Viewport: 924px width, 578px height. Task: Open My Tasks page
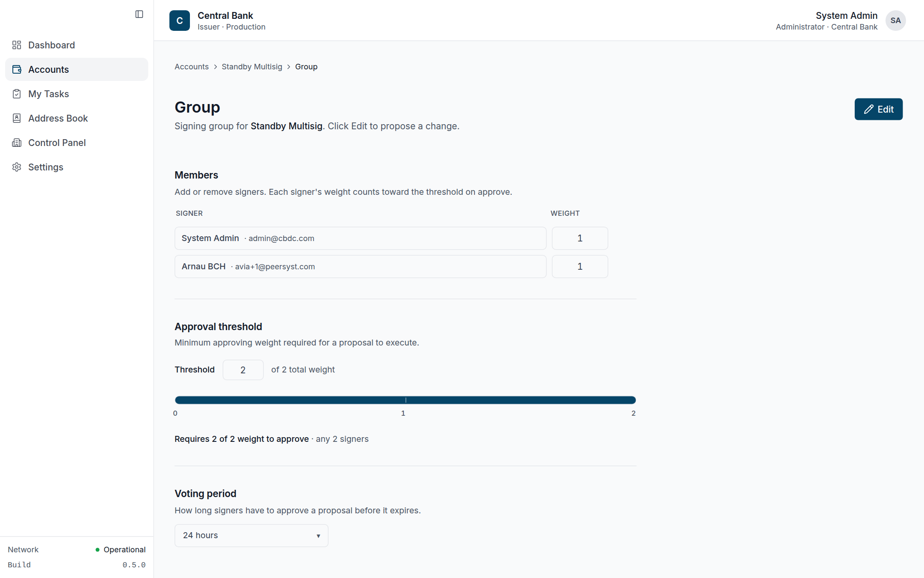click(77, 94)
